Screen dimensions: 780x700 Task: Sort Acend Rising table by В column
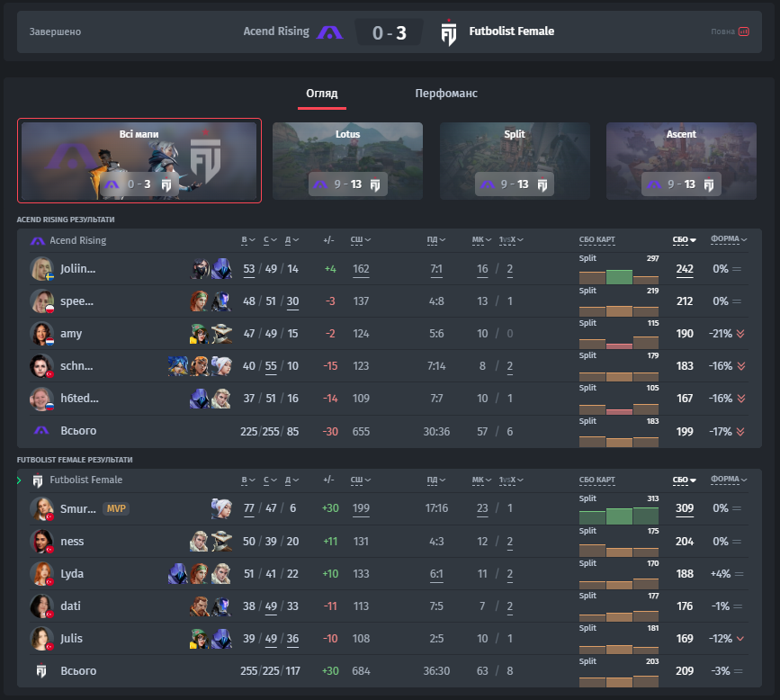[248, 240]
